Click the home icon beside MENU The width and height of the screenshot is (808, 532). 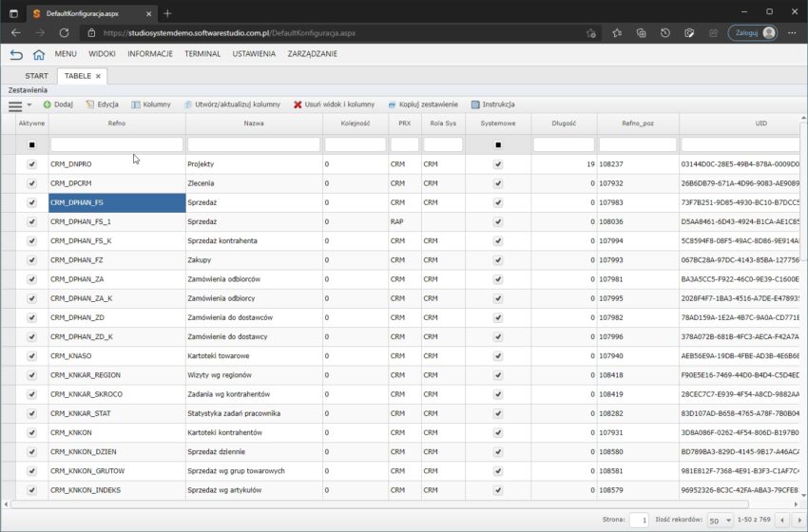click(x=39, y=54)
